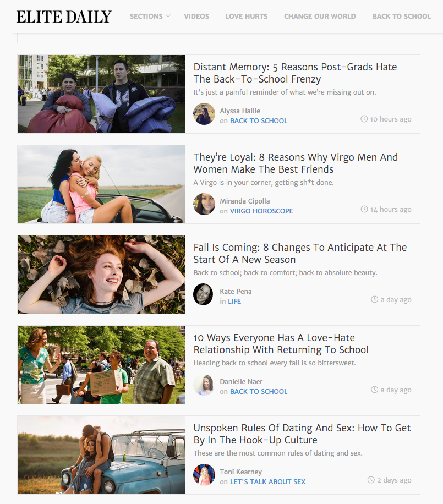The image size is (443, 504).
Task: Click the clock icon beside 10 hours ago
Action: (x=364, y=119)
